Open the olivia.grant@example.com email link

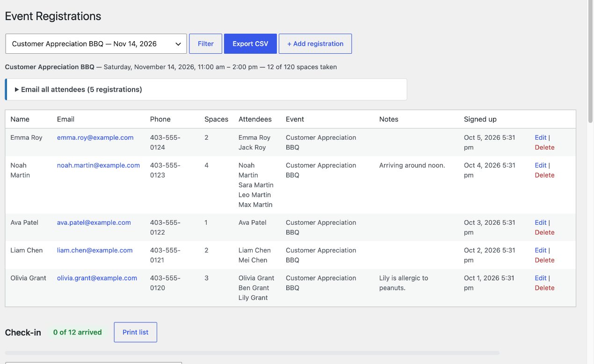97,278
